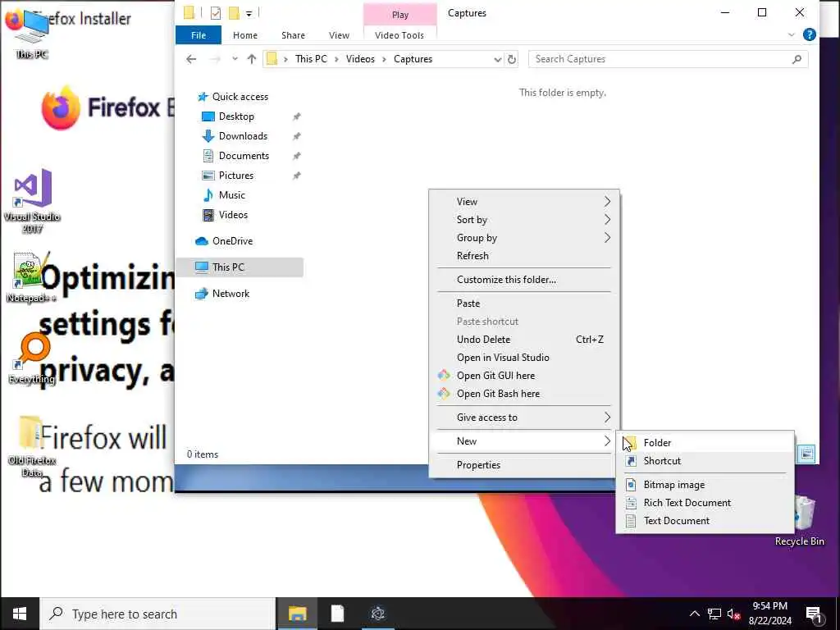The height and width of the screenshot is (630, 840).
Task: Click Refresh in the context menu
Action: click(523, 256)
